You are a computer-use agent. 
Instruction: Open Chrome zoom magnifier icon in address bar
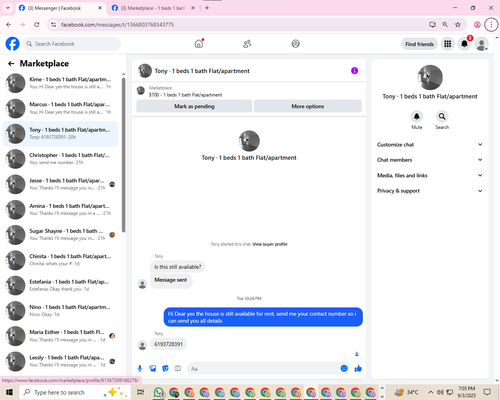pos(445,25)
